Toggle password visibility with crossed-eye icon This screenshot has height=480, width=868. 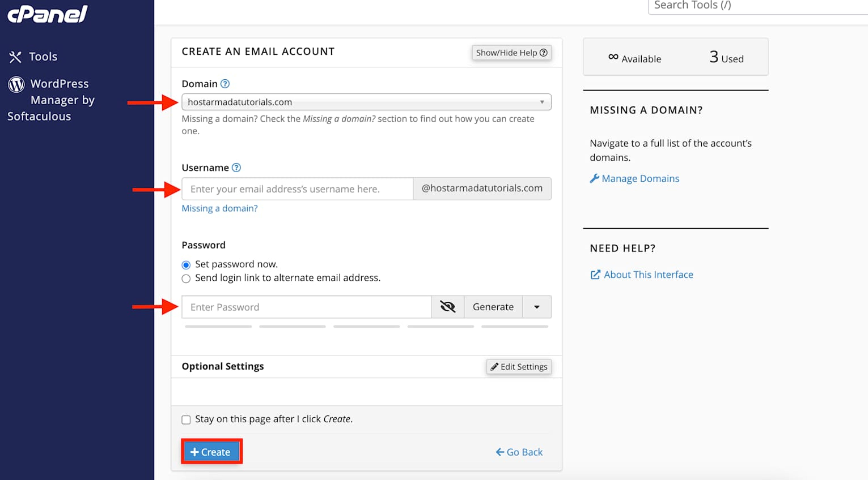pos(448,307)
